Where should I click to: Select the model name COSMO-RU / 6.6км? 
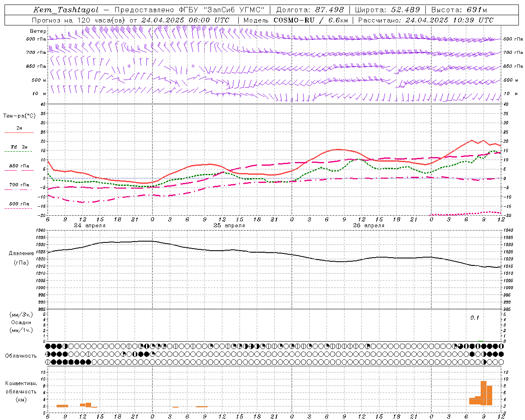click(311, 20)
